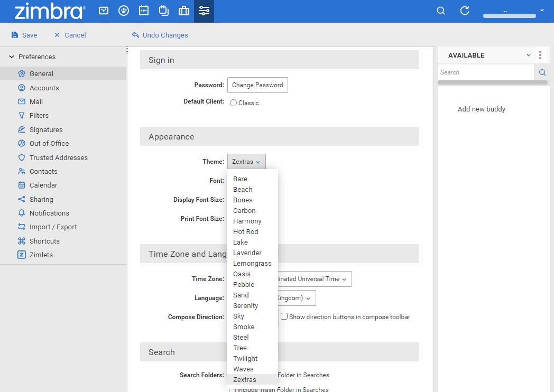
Task: Choose the Sky theme
Action: click(x=252, y=316)
